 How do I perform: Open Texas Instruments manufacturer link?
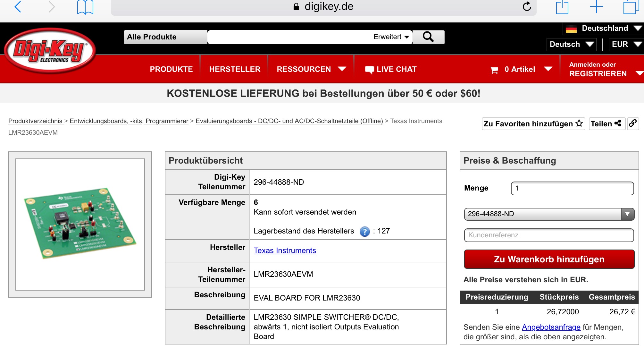click(x=285, y=250)
